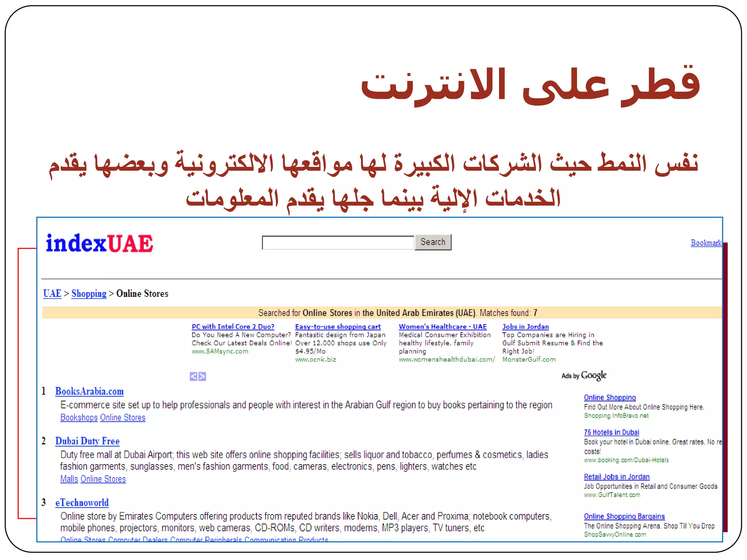Go to Shopping breadcrumb link

[89, 293]
